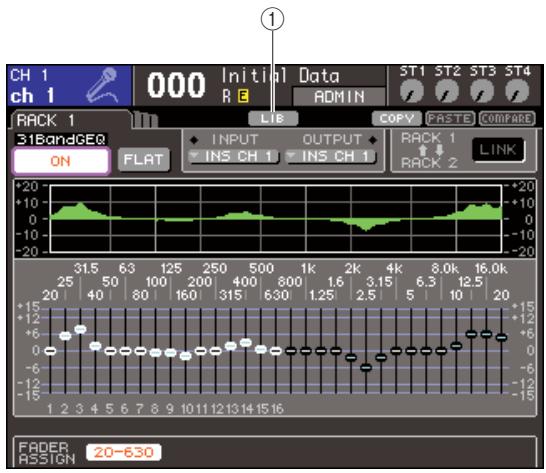This screenshot has width=546, height=473.
Task: Click the yellow E indicator icon
Action: coord(243,96)
